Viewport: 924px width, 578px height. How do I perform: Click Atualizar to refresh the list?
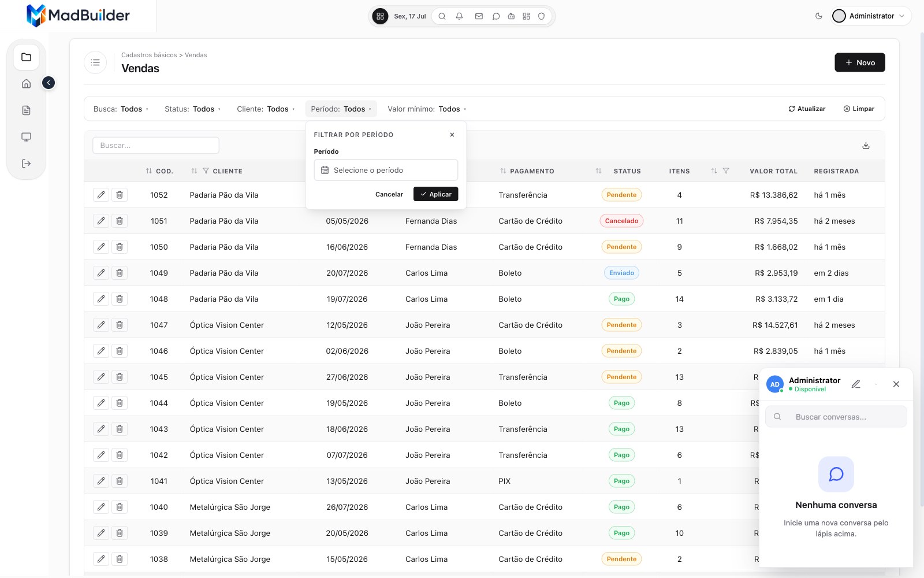tap(807, 109)
